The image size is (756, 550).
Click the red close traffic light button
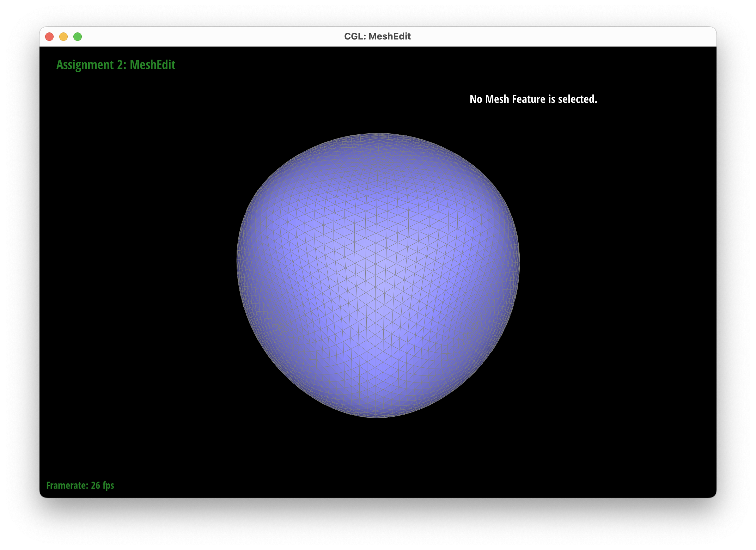click(50, 36)
